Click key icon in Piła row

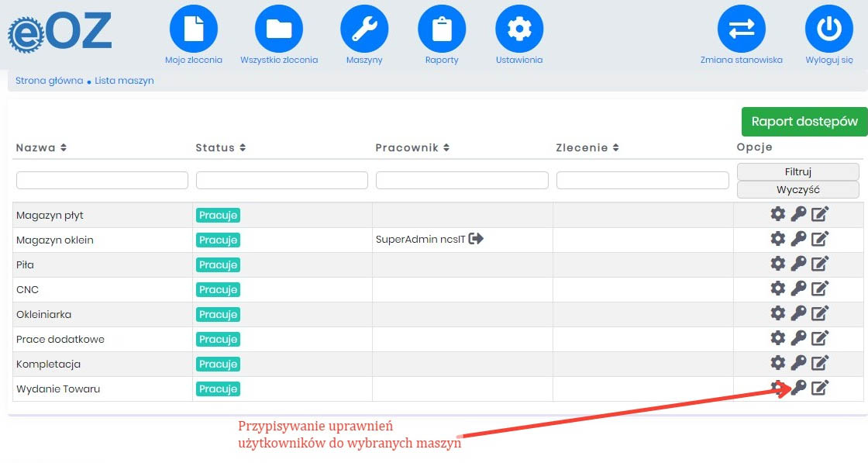(799, 264)
